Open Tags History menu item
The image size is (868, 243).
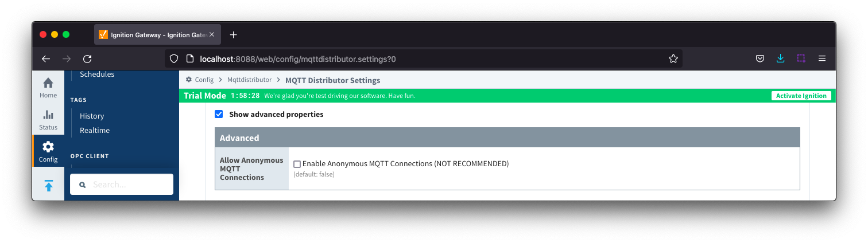92,116
